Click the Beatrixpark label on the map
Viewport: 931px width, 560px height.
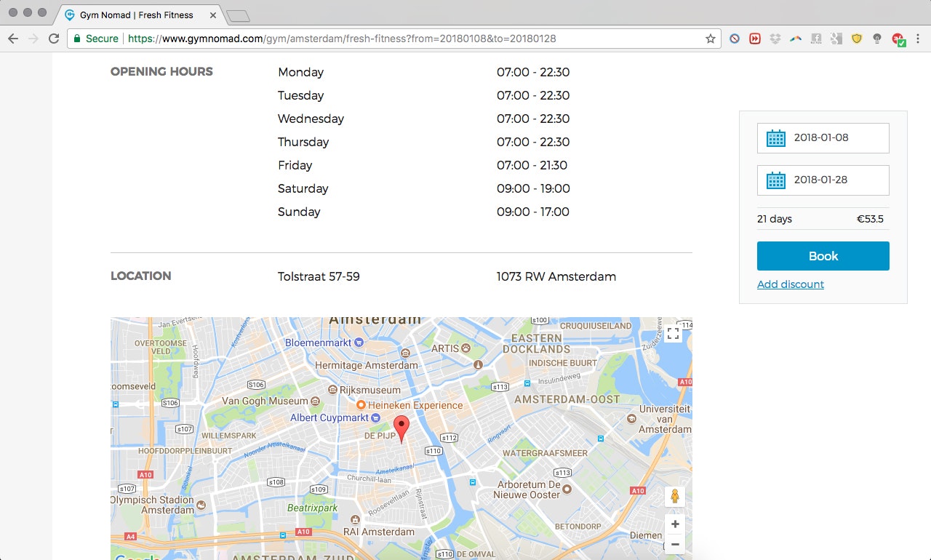313,508
